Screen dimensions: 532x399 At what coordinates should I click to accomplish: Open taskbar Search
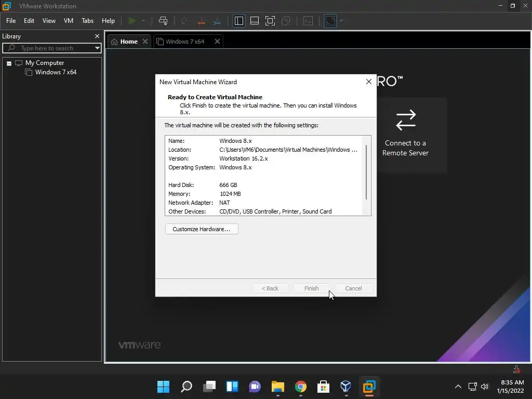tap(187, 387)
